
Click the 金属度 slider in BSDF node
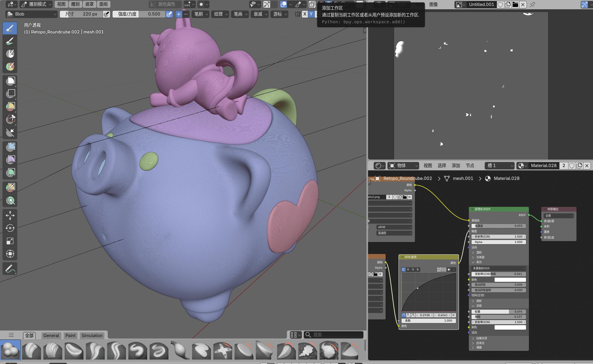[498, 226]
